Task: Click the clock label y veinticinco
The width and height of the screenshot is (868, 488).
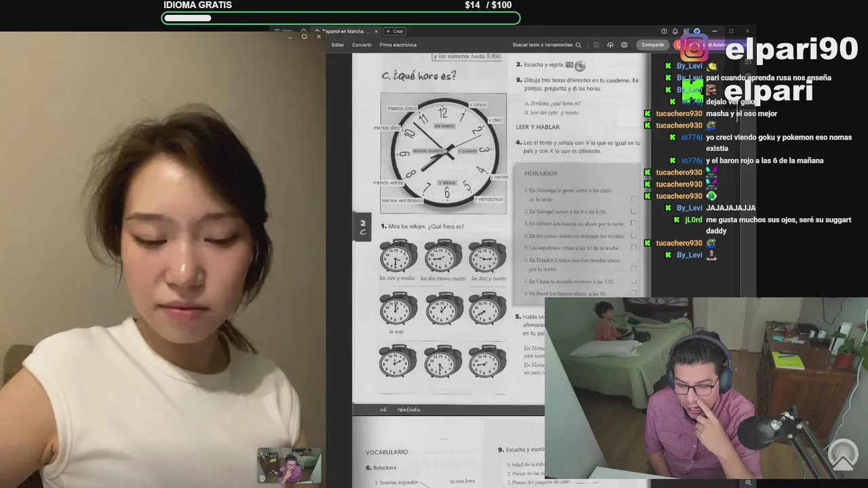Action: click(x=489, y=199)
